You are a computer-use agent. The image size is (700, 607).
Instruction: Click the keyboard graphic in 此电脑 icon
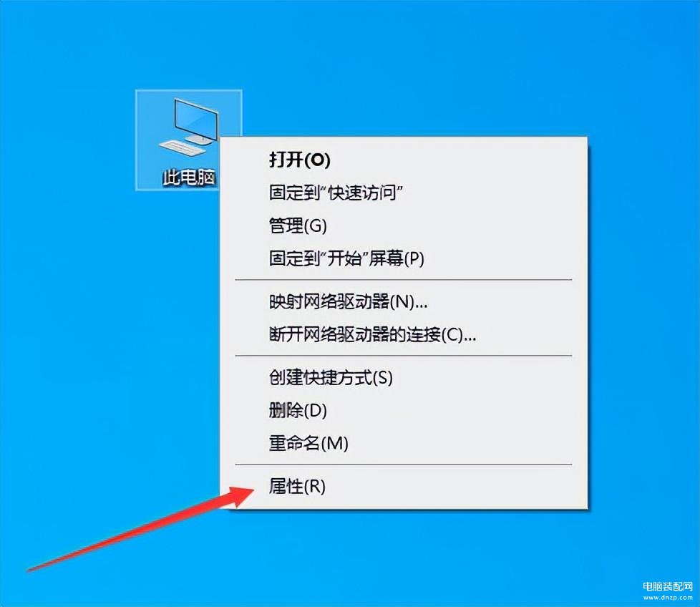tap(183, 147)
